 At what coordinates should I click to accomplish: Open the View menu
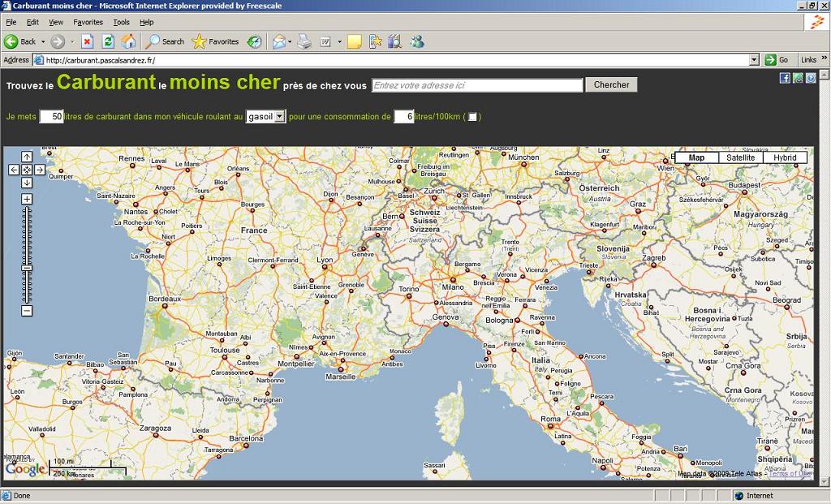coord(56,22)
